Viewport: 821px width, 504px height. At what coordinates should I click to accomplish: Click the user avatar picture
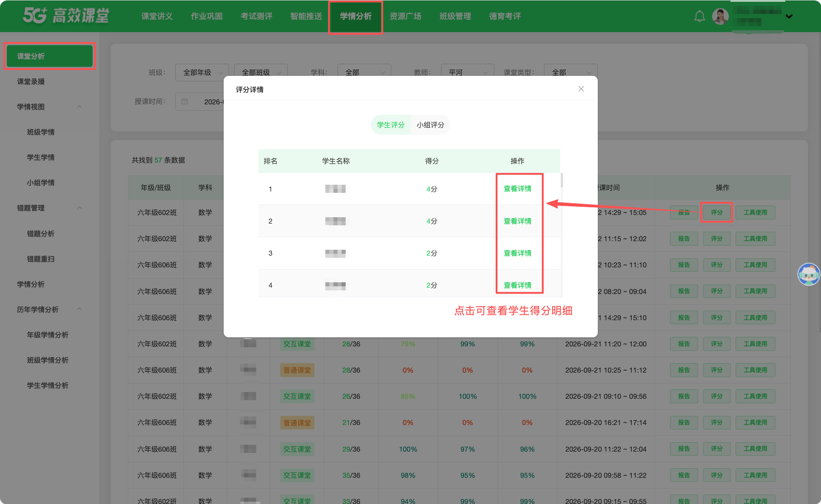point(720,16)
